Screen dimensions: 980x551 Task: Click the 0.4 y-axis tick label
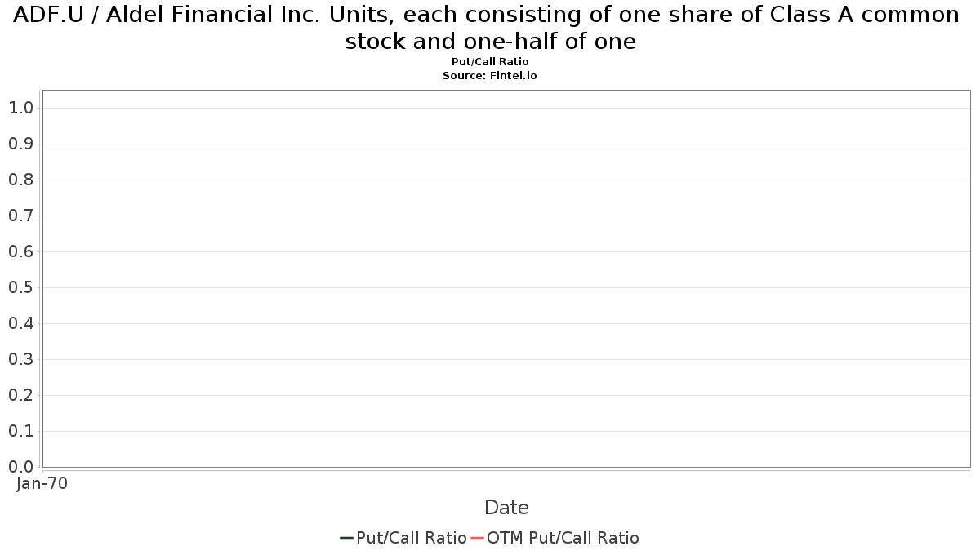tap(20, 323)
